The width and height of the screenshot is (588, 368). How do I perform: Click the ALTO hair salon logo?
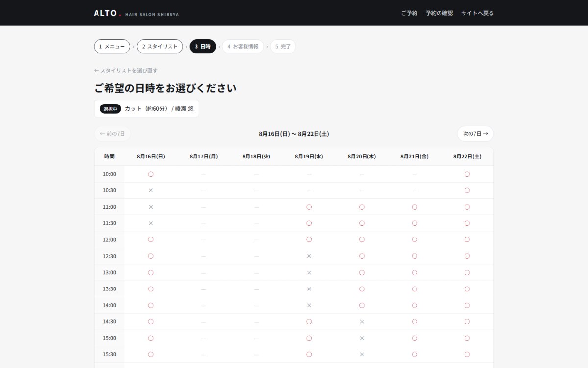(136, 13)
